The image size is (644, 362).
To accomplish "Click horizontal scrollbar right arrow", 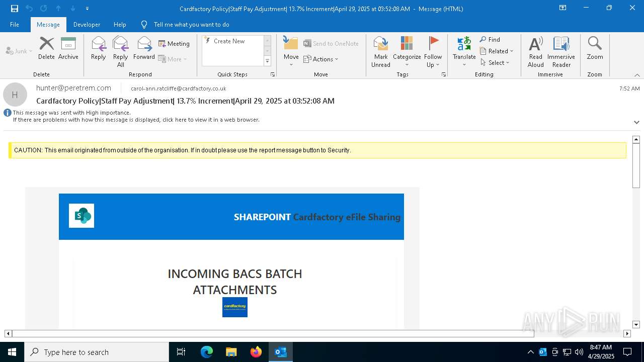I will [x=627, y=333].
